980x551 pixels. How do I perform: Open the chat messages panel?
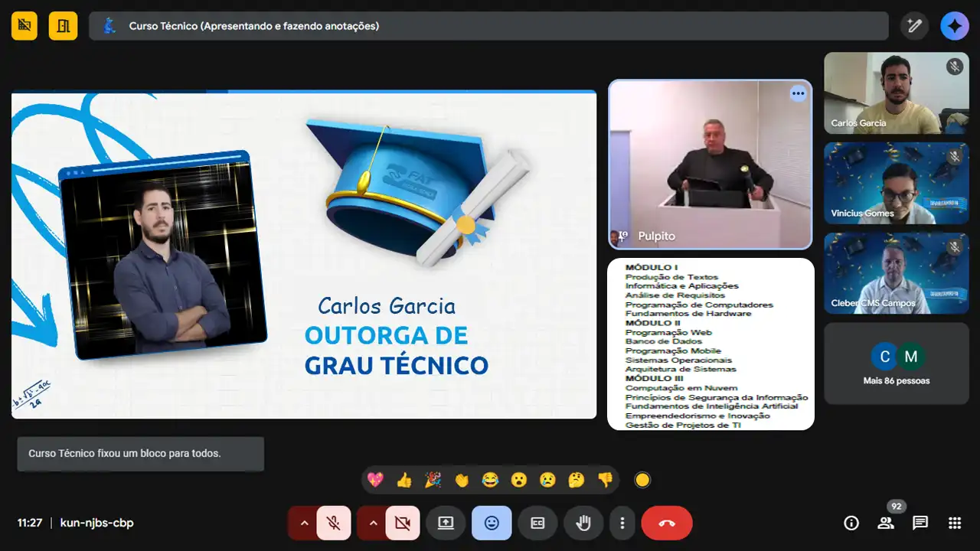[920, 523]
